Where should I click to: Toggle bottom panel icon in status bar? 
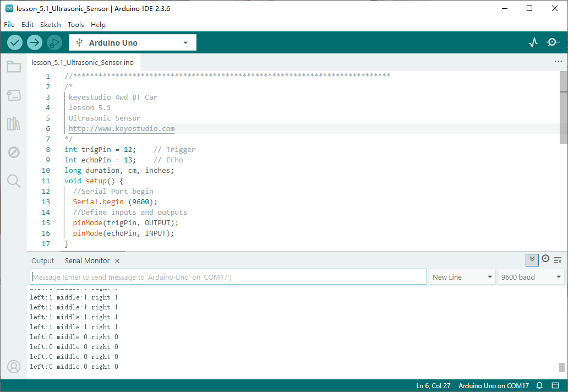555,385
